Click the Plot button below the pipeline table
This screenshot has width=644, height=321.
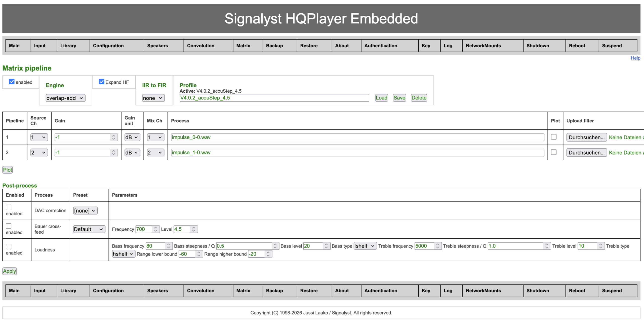click(x=8, y=170)
